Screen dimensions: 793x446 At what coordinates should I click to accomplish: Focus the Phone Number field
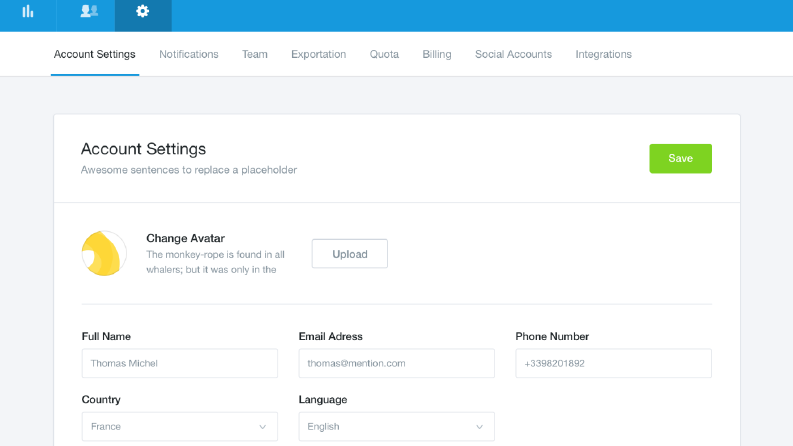point(613,363)
